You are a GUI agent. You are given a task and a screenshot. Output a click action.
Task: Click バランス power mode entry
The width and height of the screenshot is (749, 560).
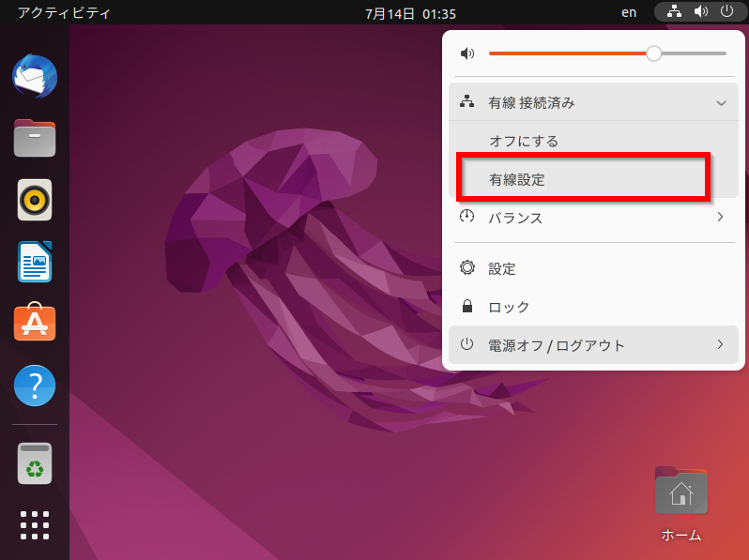[593, 218]
